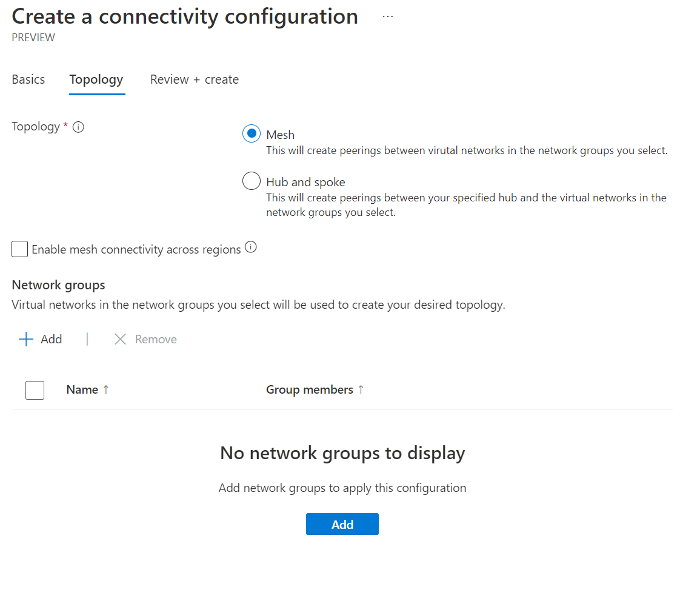Enable mesh connectivity across regions checkbox
This screenshot has height=592, width=700.
pyautogui.click(x=20, y=249)
